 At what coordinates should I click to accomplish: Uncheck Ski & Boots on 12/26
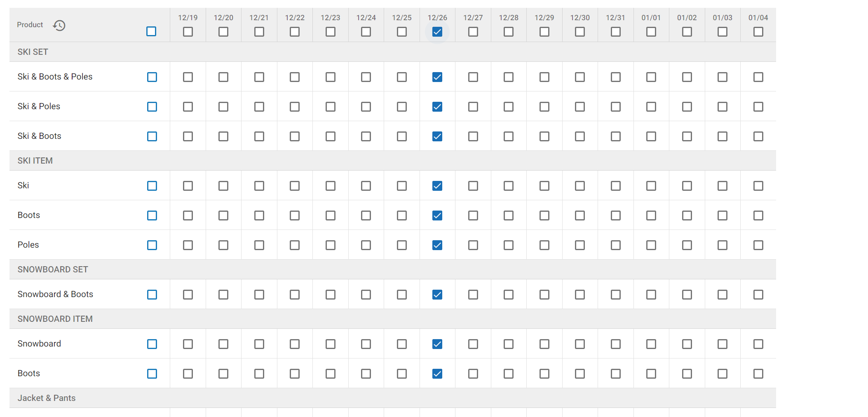point(437,136)
